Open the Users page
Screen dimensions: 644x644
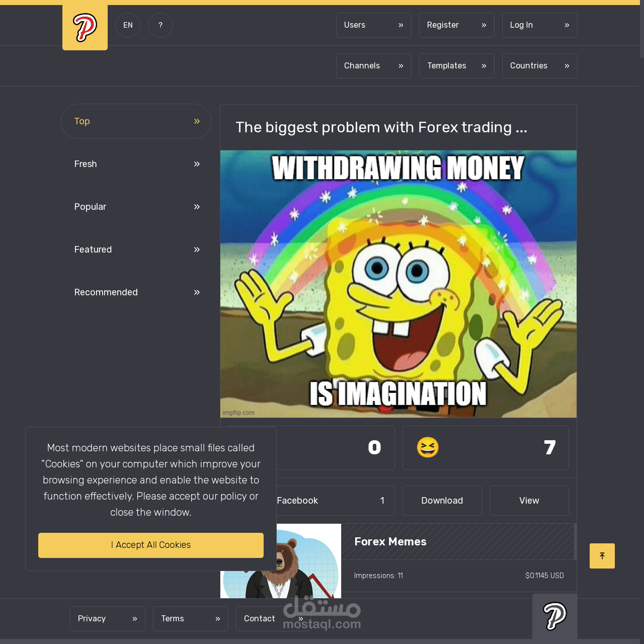pos(374,25)
